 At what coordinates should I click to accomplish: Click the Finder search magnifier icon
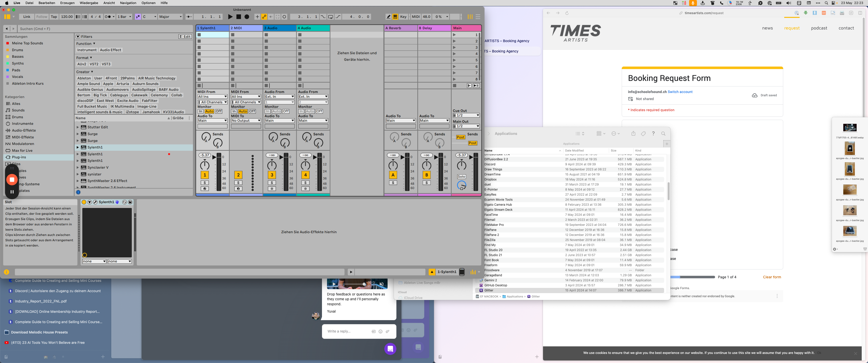point(663,134)
